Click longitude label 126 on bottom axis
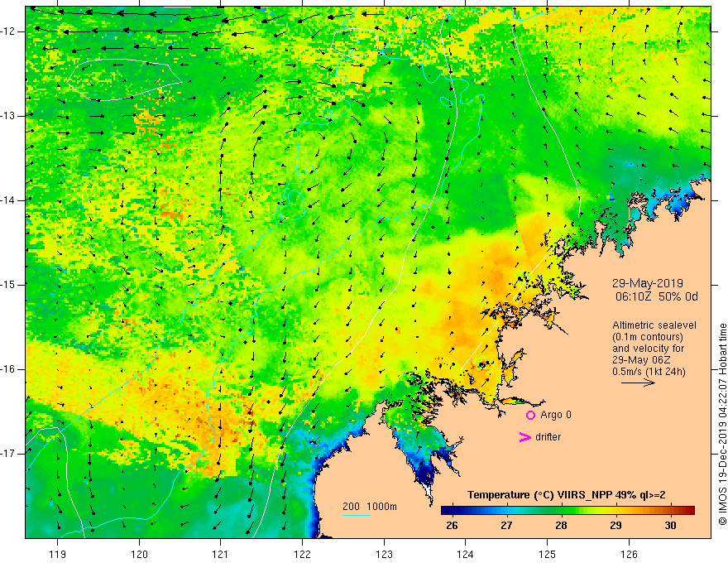 pos(629,554)
